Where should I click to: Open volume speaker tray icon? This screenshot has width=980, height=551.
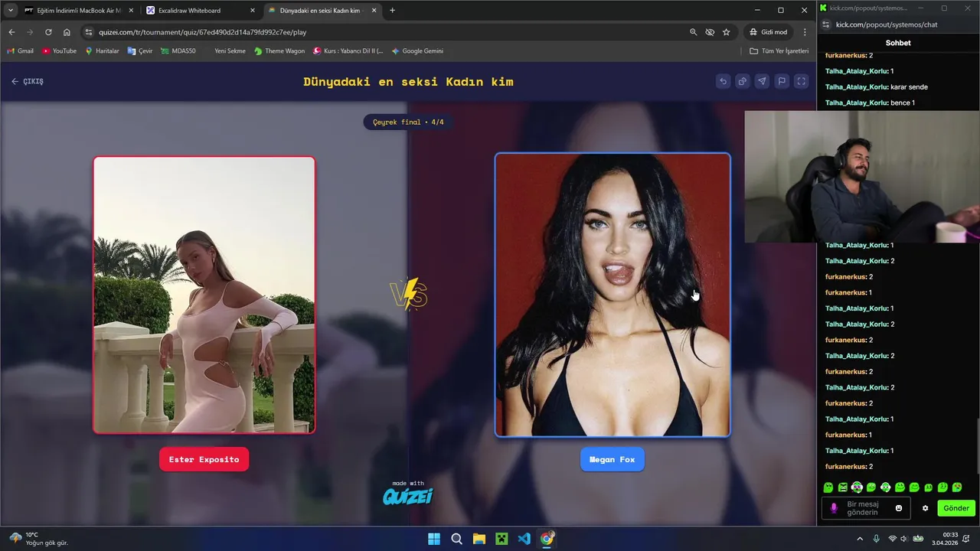(x=904, y=539)
